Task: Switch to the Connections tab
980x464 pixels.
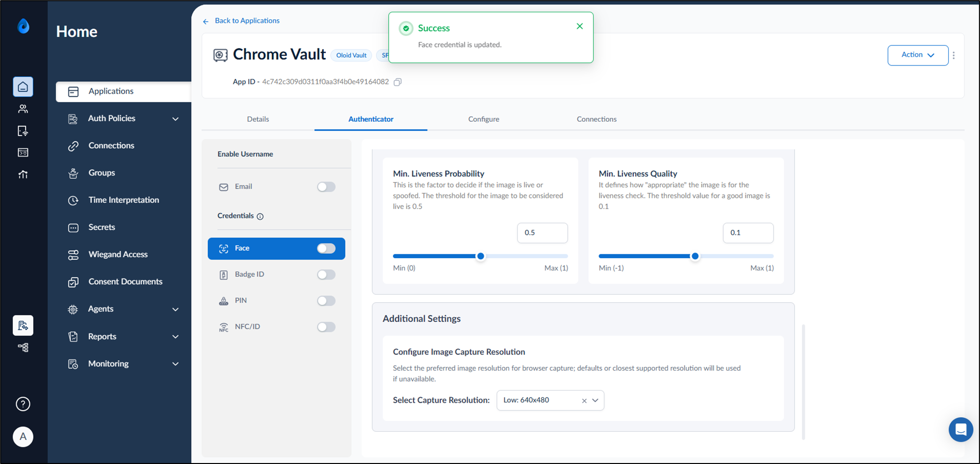Action: 597,119
